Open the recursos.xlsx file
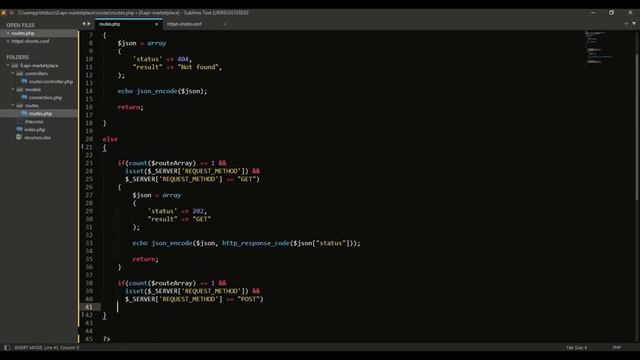This screenshot has width=640, height=360. pyautogui.click(x=38, y=138)
